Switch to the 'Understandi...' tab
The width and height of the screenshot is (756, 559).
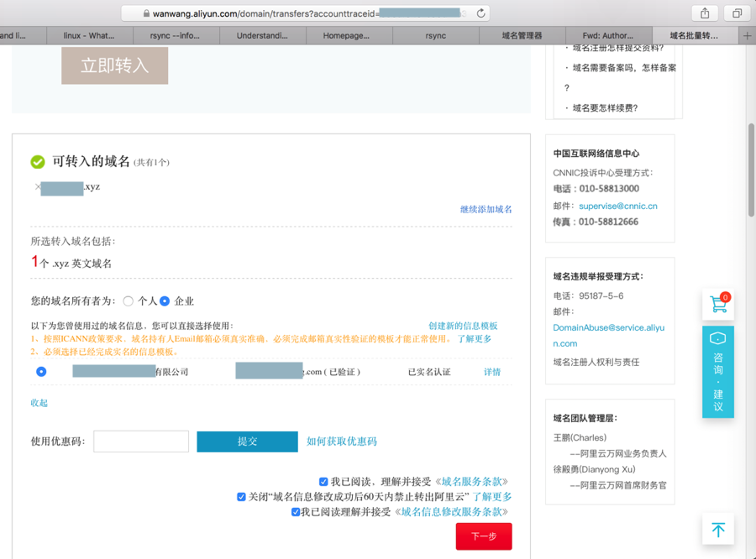click(263, 35)
